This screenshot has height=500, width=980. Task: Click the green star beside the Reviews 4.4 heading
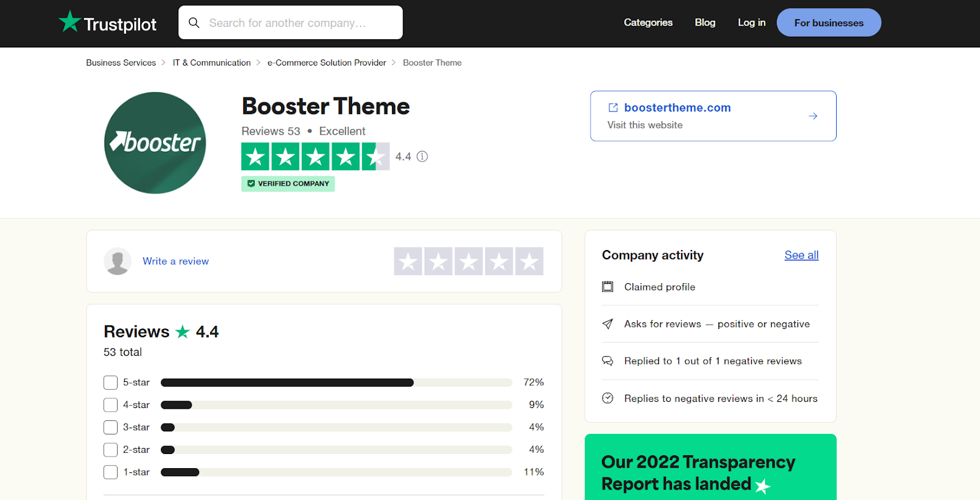[x=183, y=331]
